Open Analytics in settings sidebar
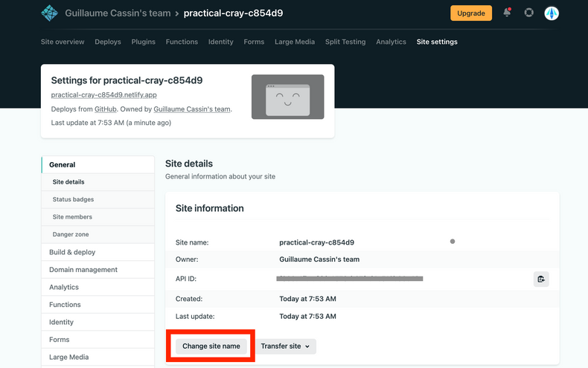588x368 pixels. pos(98,287)
